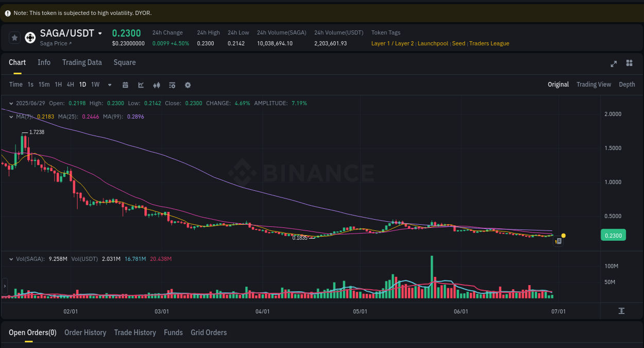This screenshot has height=348, width=644.
Task: Open the chart date range picker
Action: point(125,85)
